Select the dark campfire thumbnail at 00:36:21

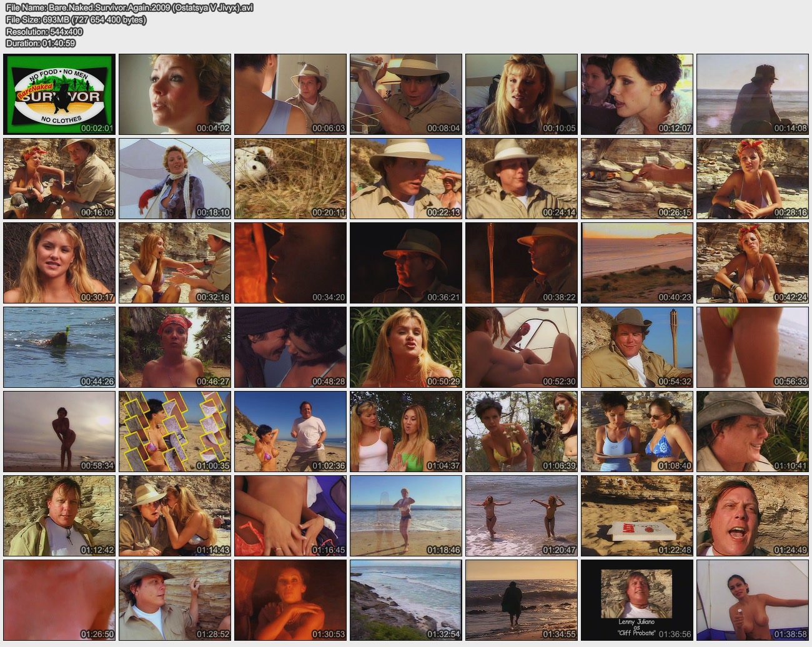(406, 263)
